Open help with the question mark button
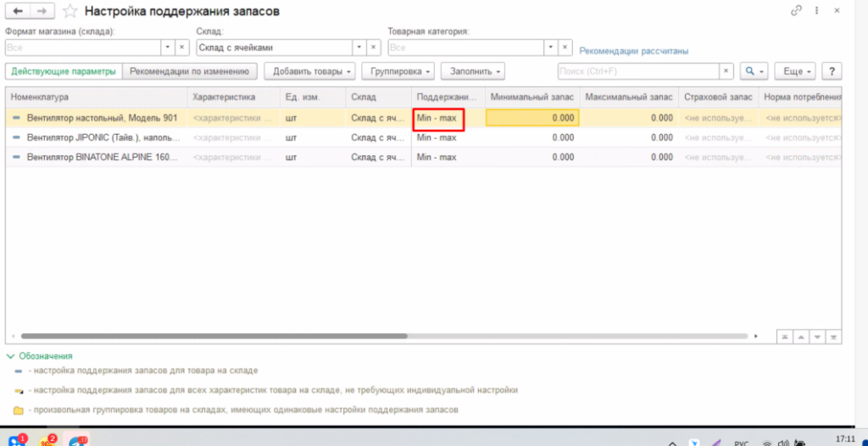The image size is (868, 446). coord(832,71)
